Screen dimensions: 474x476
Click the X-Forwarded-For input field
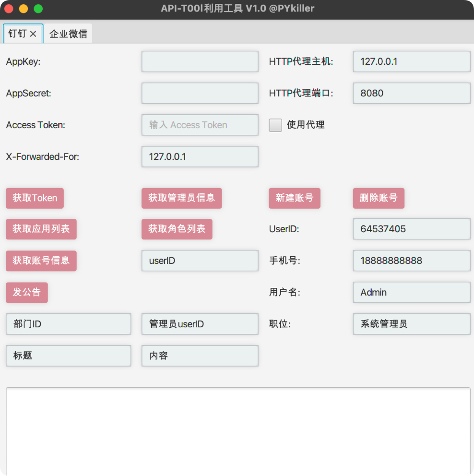[x=200, y=156]
